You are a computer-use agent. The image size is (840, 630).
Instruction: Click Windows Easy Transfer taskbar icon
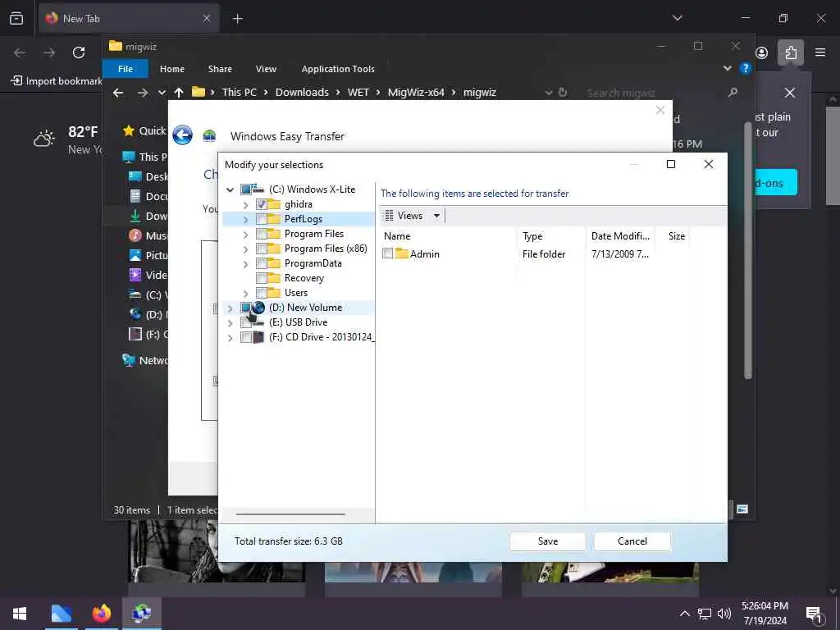pos(141,614)
